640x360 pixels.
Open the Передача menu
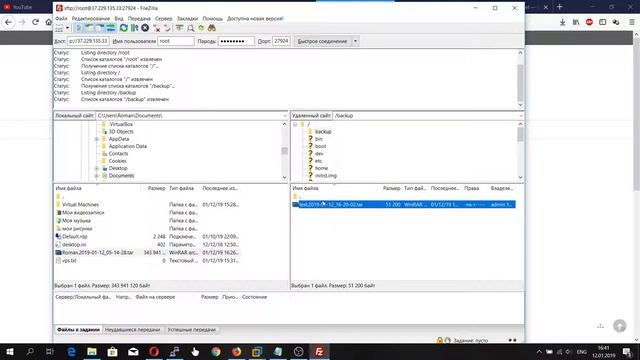(139, 18)
